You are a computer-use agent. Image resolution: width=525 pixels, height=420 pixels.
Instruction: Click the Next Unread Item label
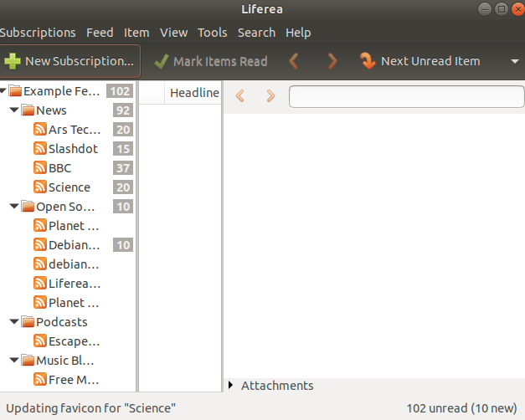click(430, 61)
